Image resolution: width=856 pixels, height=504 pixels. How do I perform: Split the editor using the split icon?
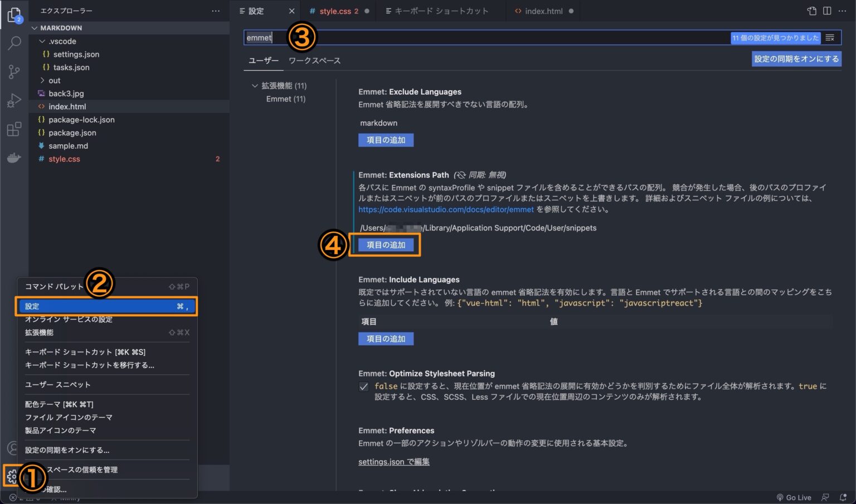click(827, 10)
